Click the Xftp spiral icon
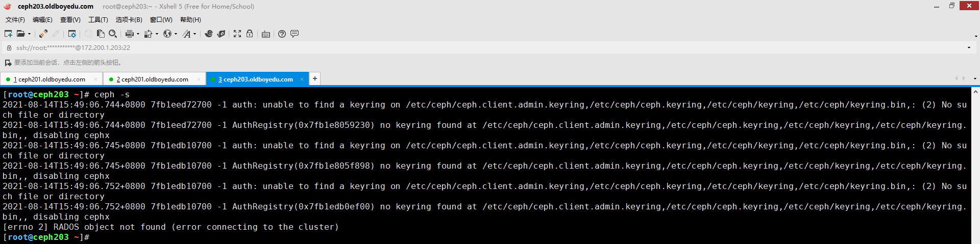The height and width of the screenshot is (244, 980). (208, 34)
